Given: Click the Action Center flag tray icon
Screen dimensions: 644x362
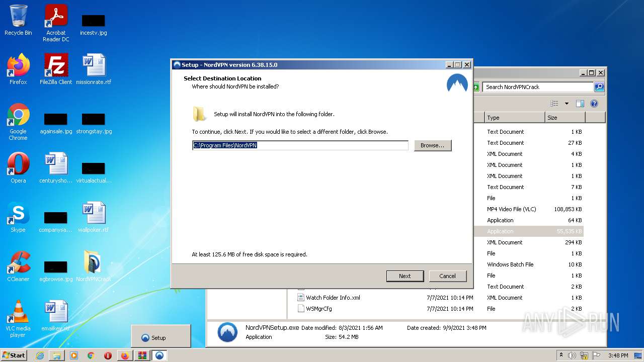Looking at the screenshot, I should (596, 355).
